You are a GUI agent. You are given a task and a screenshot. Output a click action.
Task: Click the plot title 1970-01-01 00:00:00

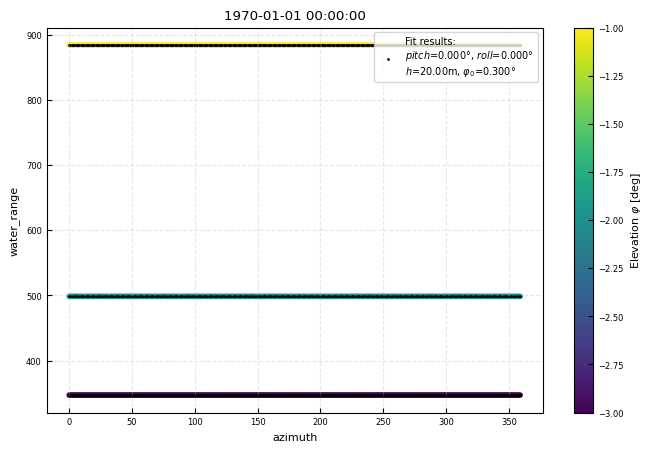point(294,16)
